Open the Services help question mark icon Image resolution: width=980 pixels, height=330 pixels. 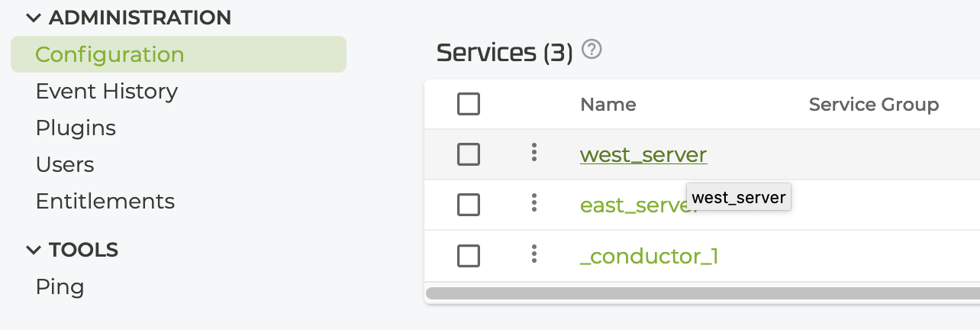[592, 50]
